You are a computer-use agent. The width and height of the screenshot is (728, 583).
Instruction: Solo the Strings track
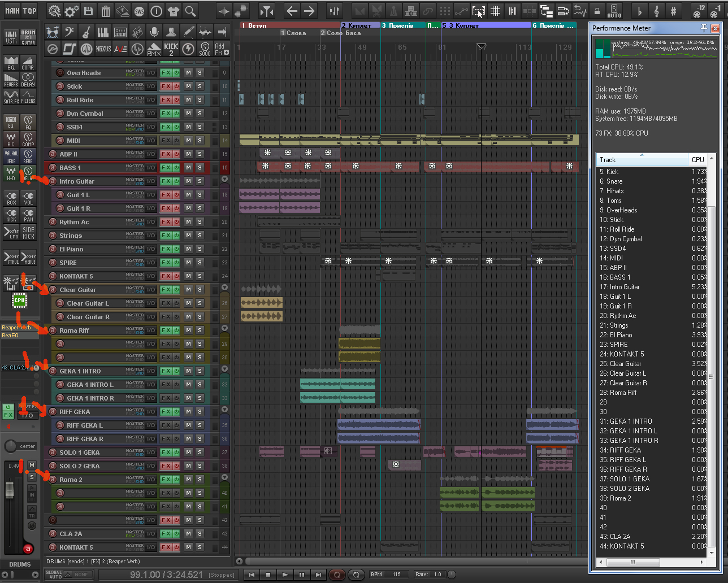pos(200,236)
